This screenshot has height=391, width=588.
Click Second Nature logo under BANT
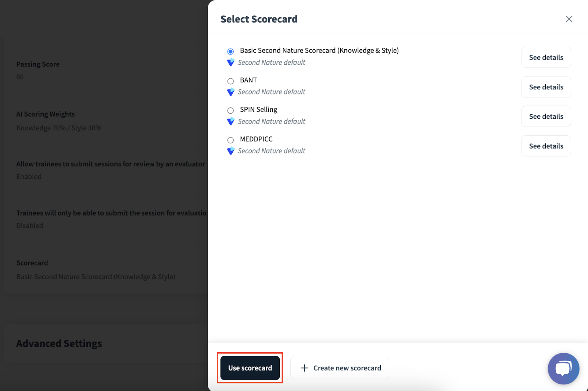(x=231, y=92)
